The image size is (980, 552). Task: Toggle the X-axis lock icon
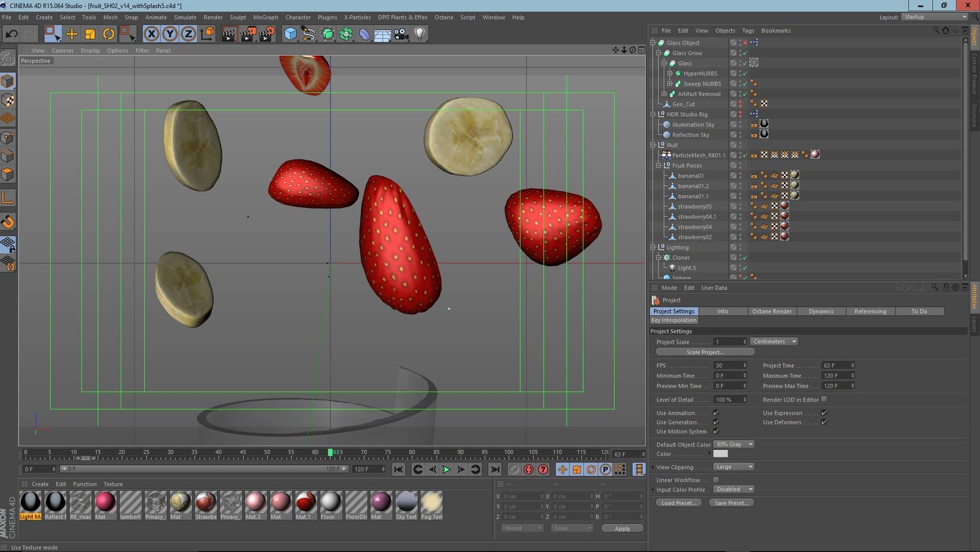point(151,34)
